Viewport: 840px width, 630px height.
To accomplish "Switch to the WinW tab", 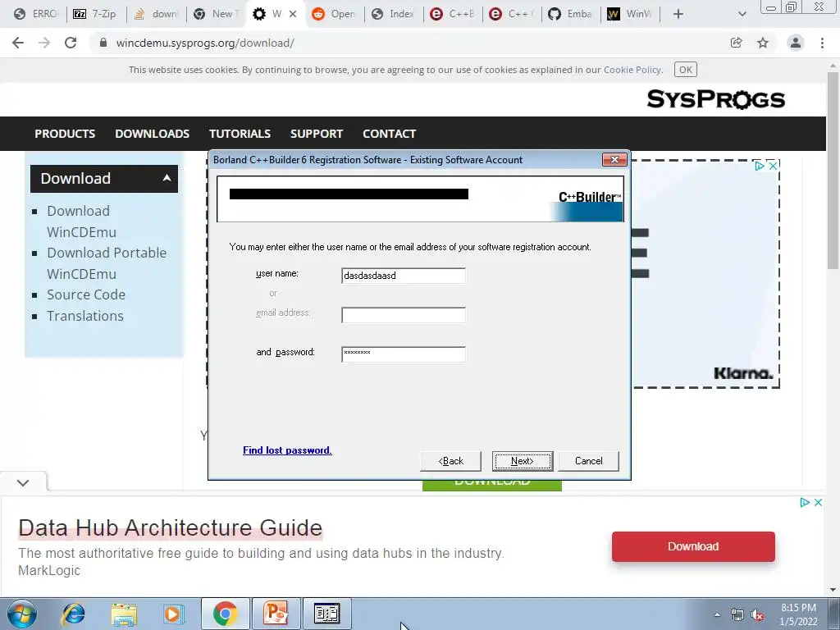I will click(x=629, y=14).
